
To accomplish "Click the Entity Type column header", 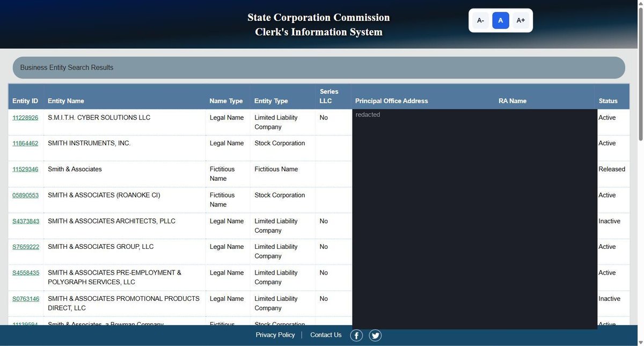I will [x=271, y=101].
